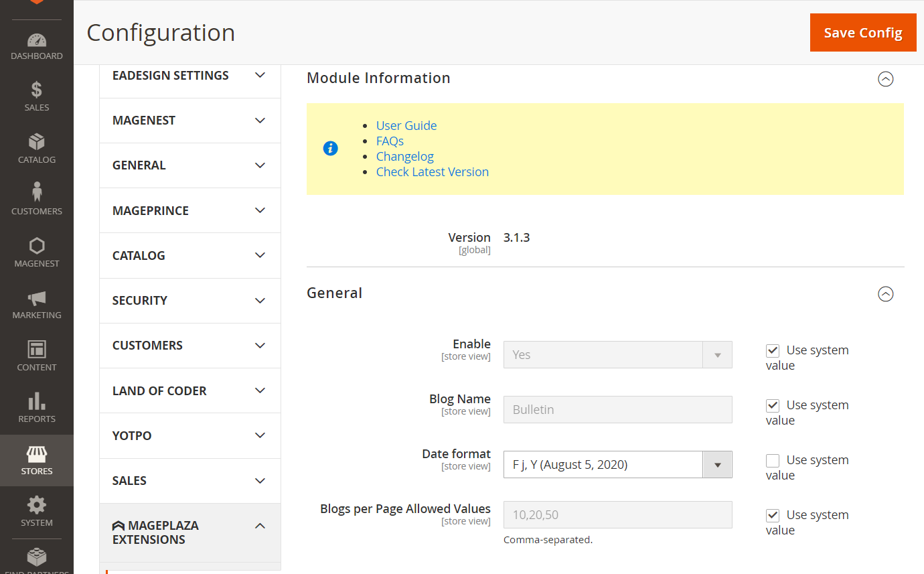Open the Content layout icon

point(37,350)
